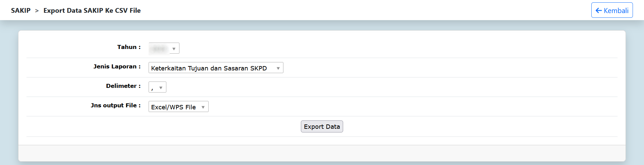Screen dimensions: 644x165
Task: Click the SAKIP breadcrumb link
Action: [x=21, y=10]
